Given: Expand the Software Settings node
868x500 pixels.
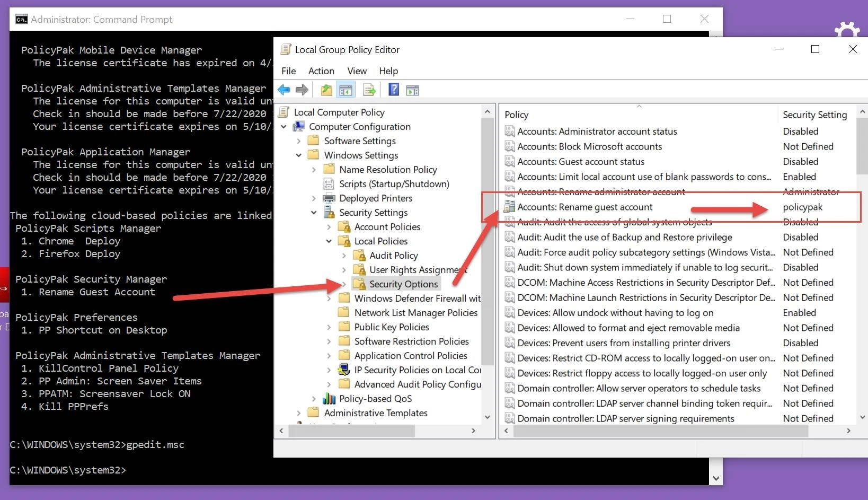Looking at the screenshot, I should [299, 141].
